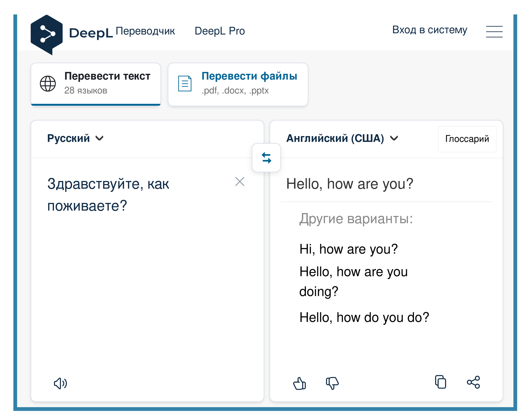Click Вход в систему link
530x420 pixels.
click(430, 30)
